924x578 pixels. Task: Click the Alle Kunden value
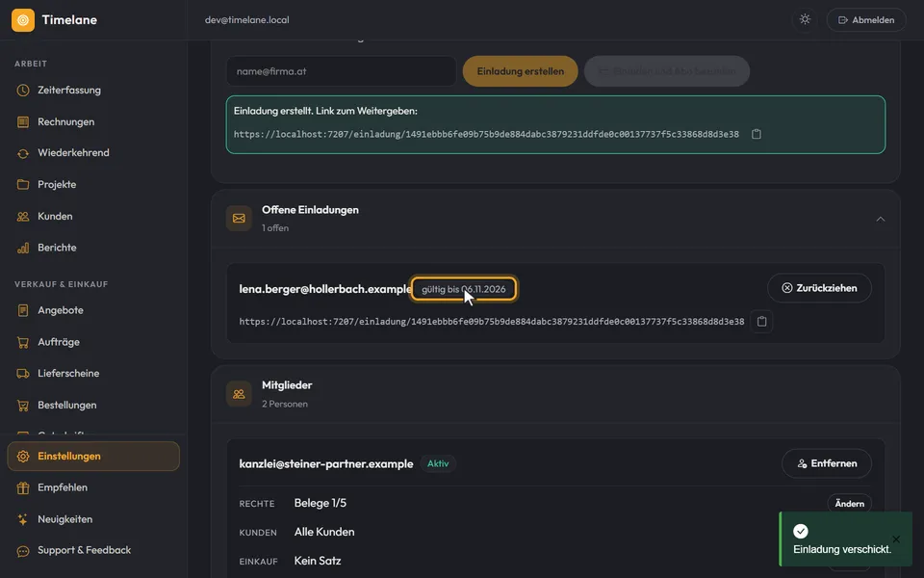(324, 532)
